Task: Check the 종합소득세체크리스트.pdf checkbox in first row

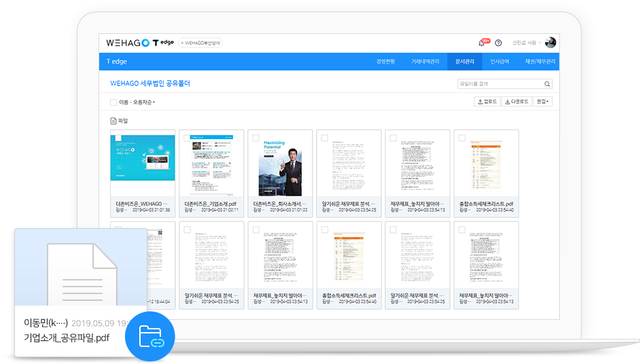Action: (x=462, y=138)
